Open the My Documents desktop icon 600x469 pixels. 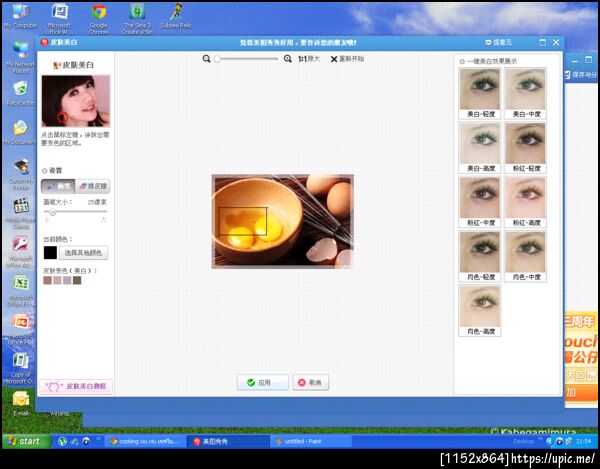(20, 132)
